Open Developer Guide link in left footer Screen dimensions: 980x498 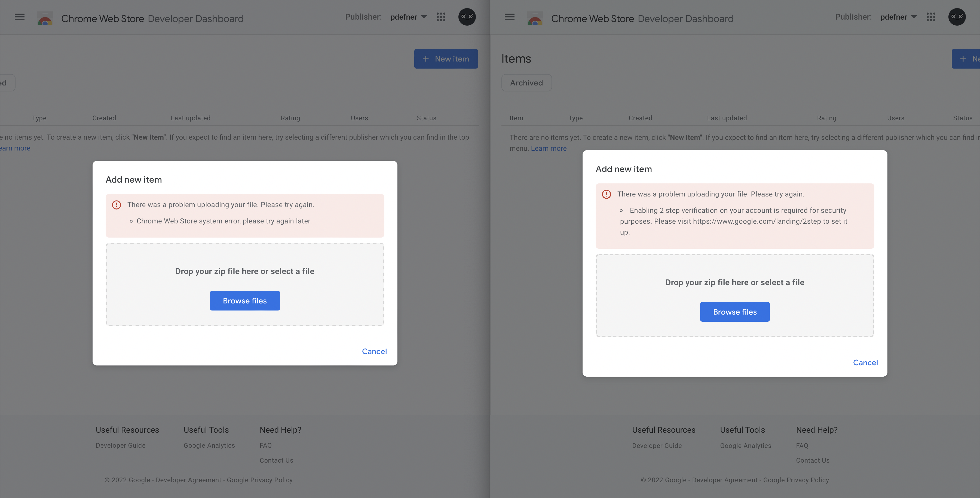pos(121,445)
